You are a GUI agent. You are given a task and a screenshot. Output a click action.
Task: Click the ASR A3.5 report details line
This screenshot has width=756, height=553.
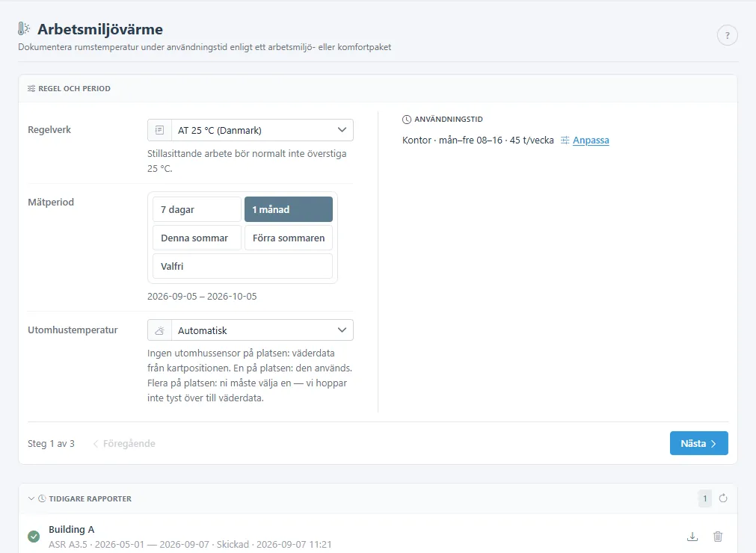pyautogui.click(x=190, y=544)
